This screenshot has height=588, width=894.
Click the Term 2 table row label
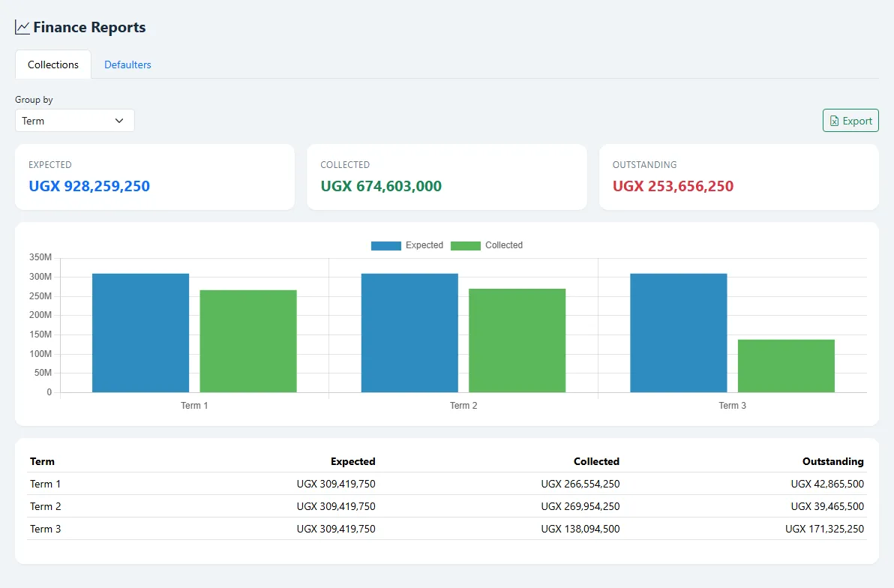45,506
